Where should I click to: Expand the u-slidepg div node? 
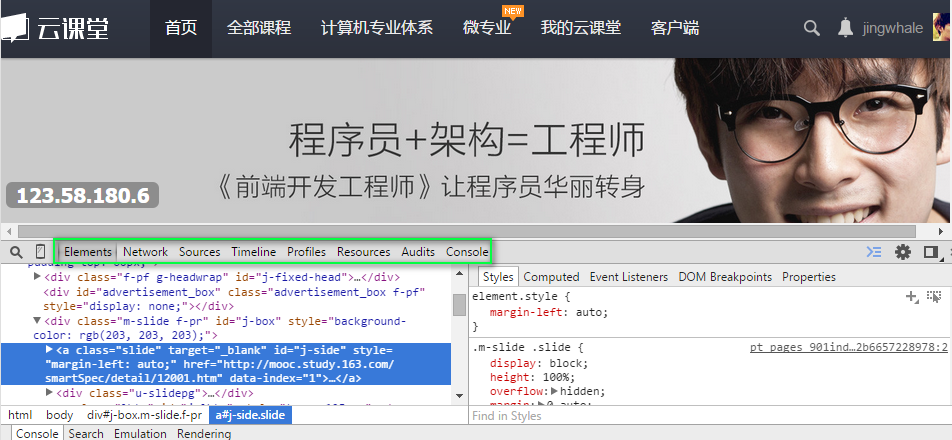50,394
